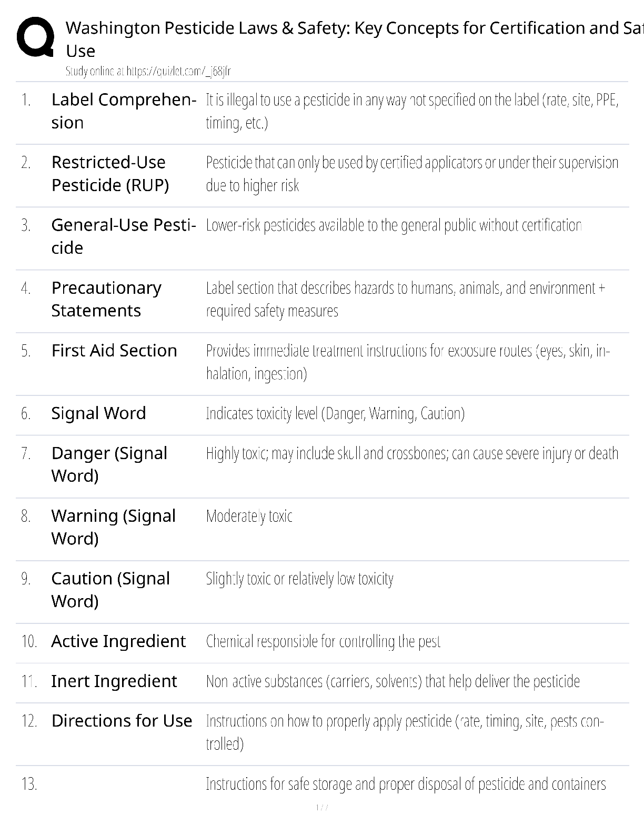The image size is (644, 834).
Task: Click the definition mentioning skull and crossbones
Action: 412,453
